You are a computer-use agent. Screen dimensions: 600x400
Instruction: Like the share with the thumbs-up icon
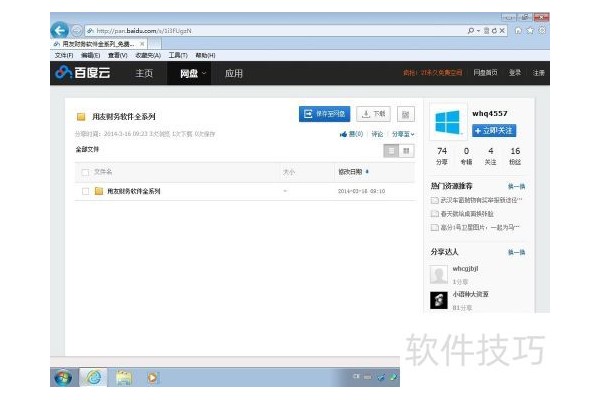[x=343, y=134]
